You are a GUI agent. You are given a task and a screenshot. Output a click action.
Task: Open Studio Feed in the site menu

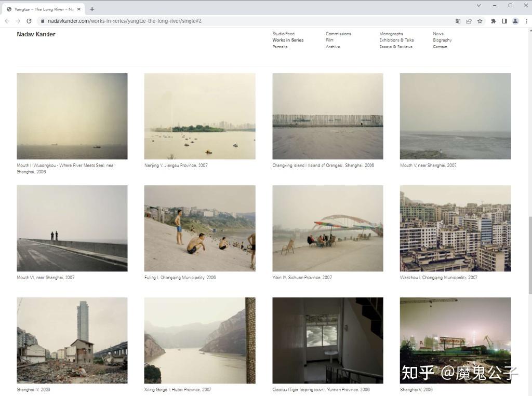coord(283,34)
